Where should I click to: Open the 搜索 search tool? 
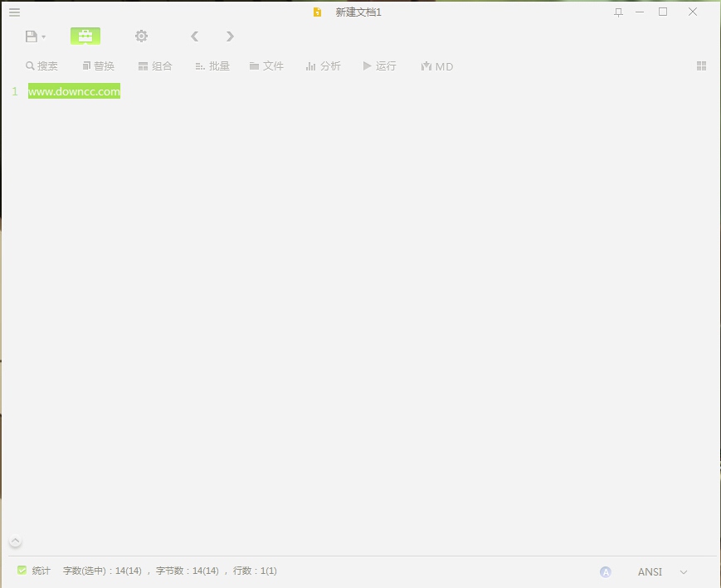42,66
